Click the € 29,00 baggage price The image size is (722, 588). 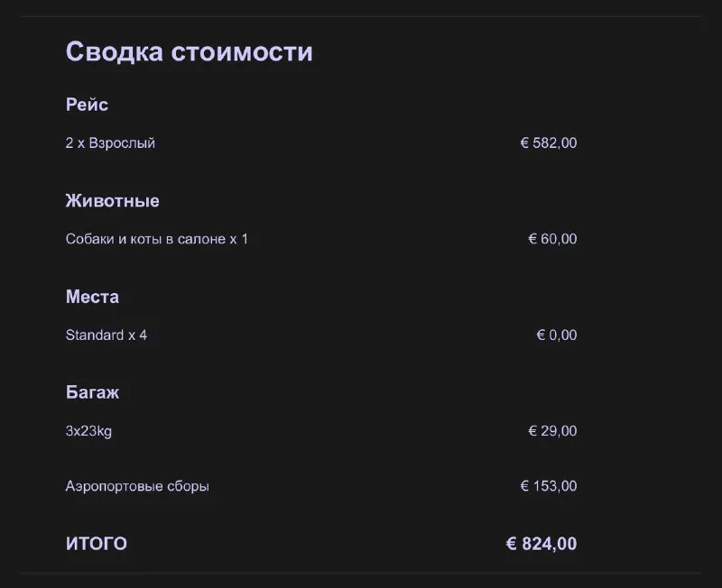pos(552,431)
